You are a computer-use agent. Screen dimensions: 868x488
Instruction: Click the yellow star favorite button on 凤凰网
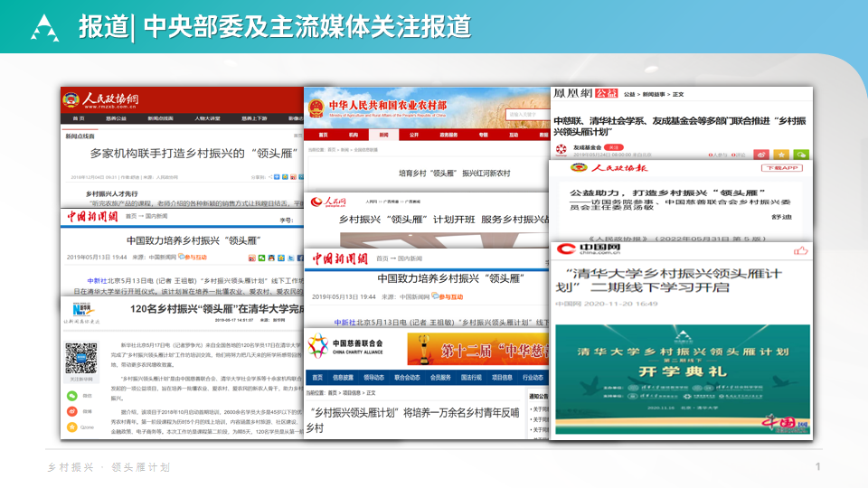pyautogui.click(x=781, y=155)
